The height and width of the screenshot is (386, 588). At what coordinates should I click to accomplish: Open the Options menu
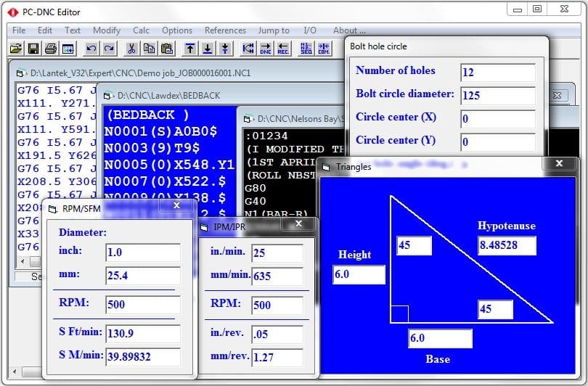pyautogui.click(x=177, y=30)
